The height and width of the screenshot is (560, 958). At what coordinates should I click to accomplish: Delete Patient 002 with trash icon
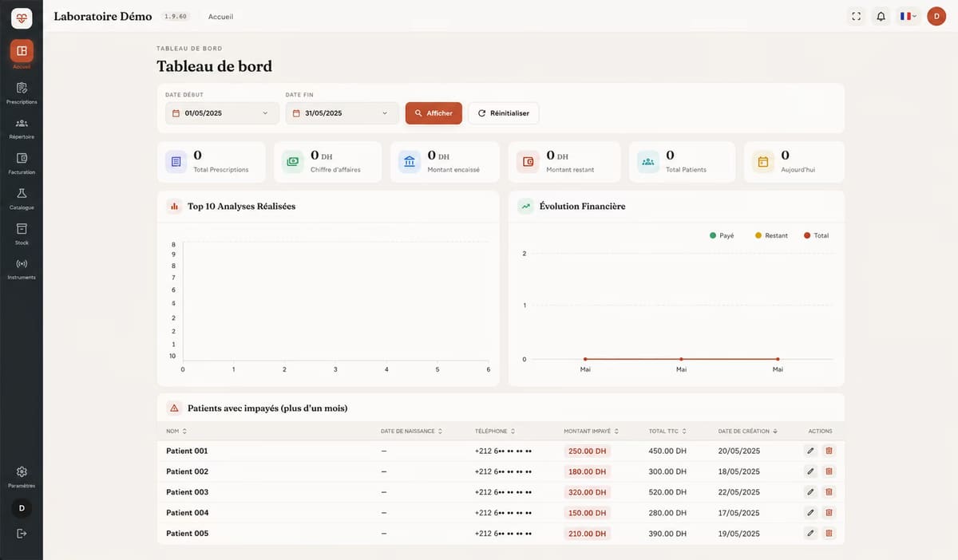(x=829, y=471)
